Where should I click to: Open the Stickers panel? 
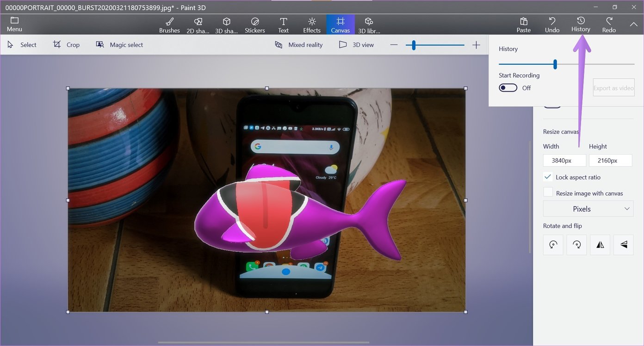(x=255, y=24)
